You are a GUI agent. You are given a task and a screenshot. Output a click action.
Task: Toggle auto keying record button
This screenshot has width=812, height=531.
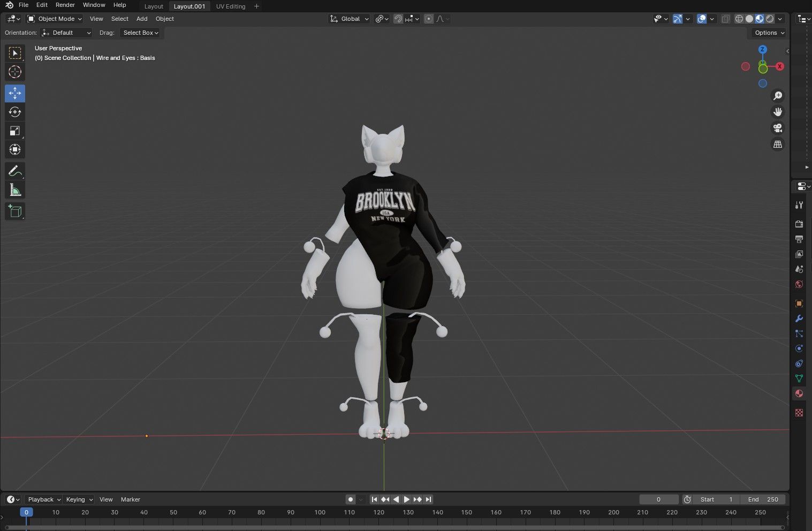[x=351, y=499]
